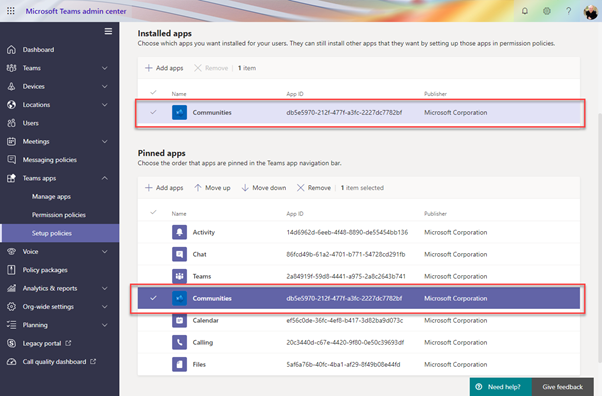Click the Calling row name text

(203, 342)
